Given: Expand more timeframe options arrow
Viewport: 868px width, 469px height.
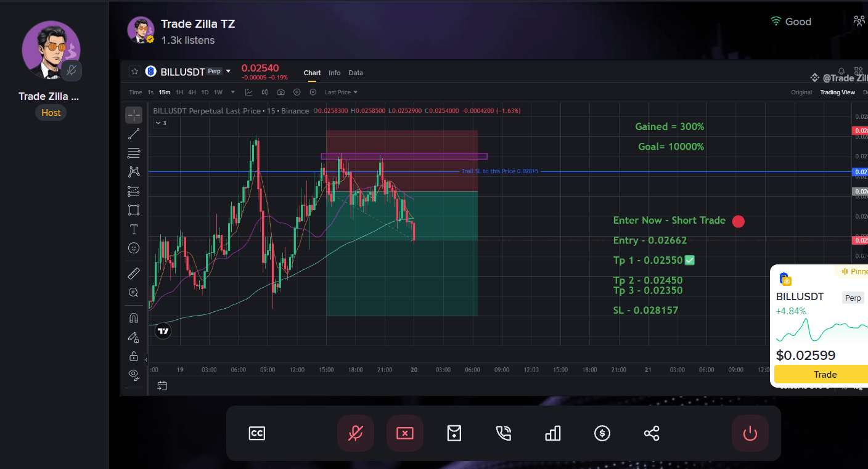Looking at the screenshot, I should pyautogui.click(x=233, y=92).
